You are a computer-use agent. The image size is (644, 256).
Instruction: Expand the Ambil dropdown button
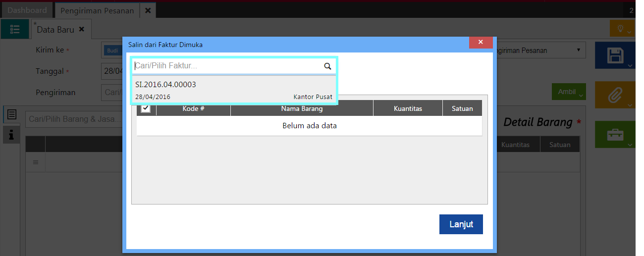click(x=568, y=92)
